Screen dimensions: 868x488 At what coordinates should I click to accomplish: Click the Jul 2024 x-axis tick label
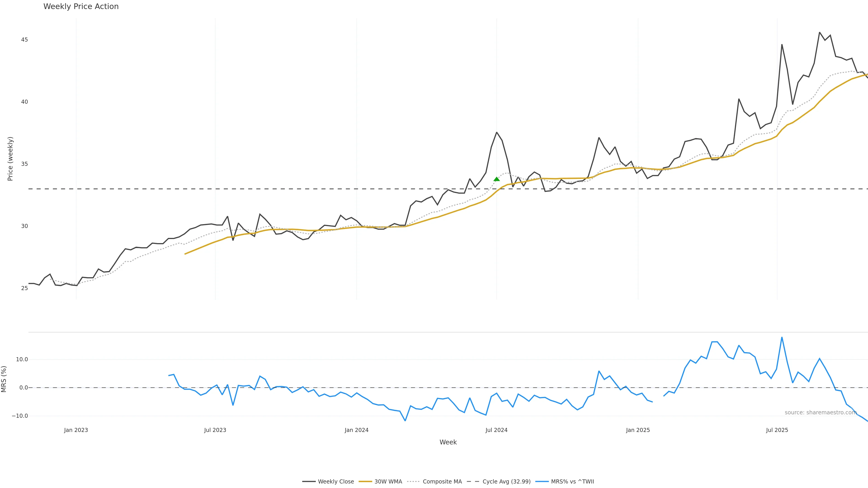(496, 430)
